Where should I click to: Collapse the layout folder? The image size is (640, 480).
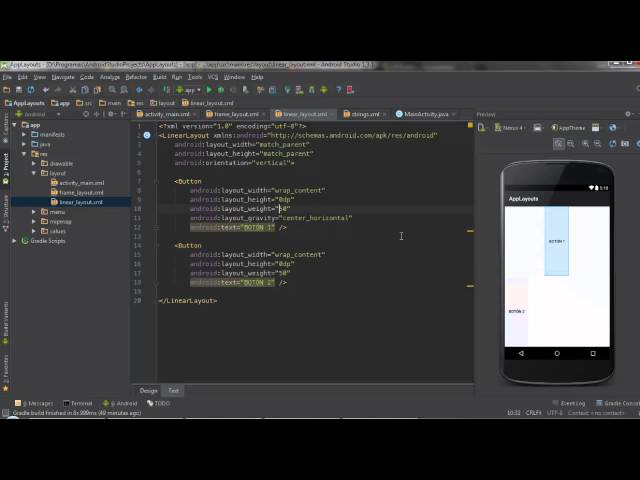34,173
